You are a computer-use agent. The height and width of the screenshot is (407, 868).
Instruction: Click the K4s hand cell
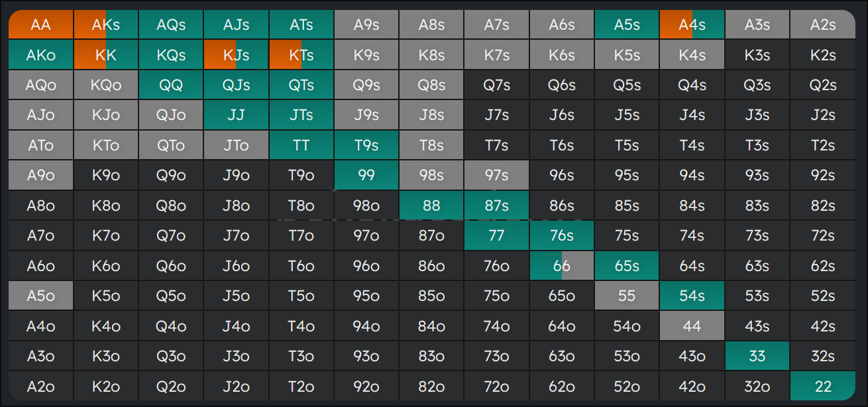click(692, 55)
